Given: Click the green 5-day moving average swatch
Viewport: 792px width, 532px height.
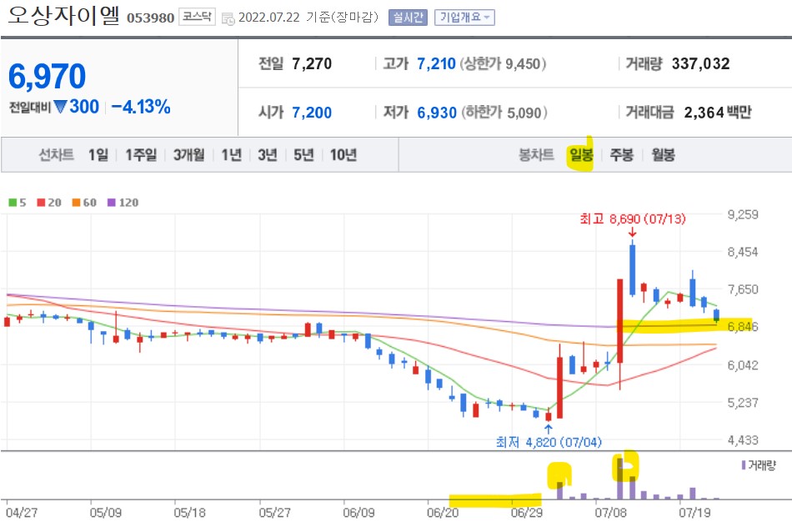Looking at the screenshot, I should (13, 203).
